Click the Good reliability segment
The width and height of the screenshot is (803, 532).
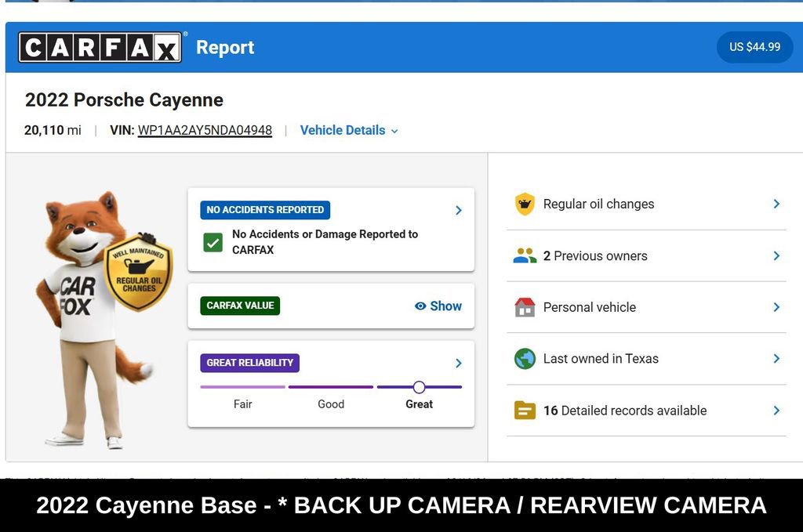(331, 387)
